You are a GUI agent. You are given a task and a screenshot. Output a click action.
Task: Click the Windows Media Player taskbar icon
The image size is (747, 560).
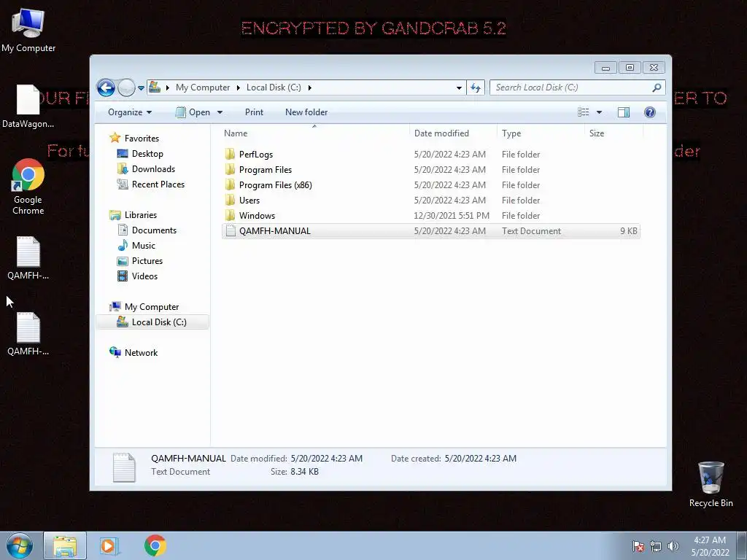109,545
